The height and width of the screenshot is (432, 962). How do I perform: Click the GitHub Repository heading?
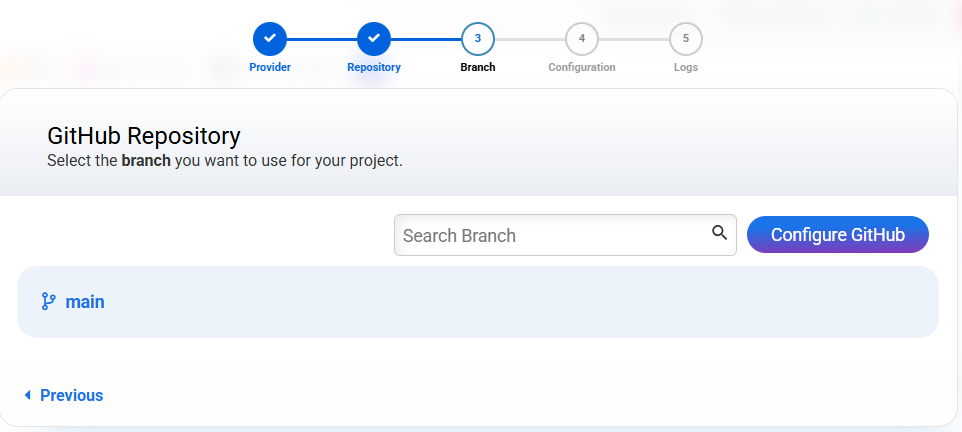pos(144,136)
